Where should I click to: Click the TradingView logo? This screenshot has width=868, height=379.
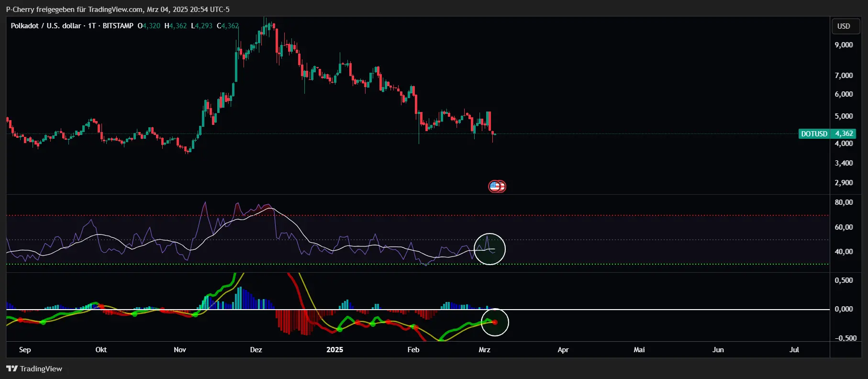pyautogui.click(x=34, y=368)
